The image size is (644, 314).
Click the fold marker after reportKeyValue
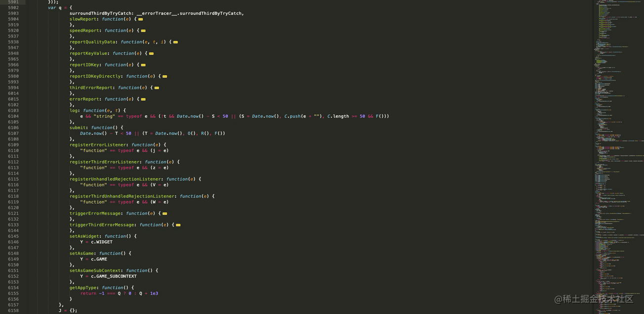[151, 53]
